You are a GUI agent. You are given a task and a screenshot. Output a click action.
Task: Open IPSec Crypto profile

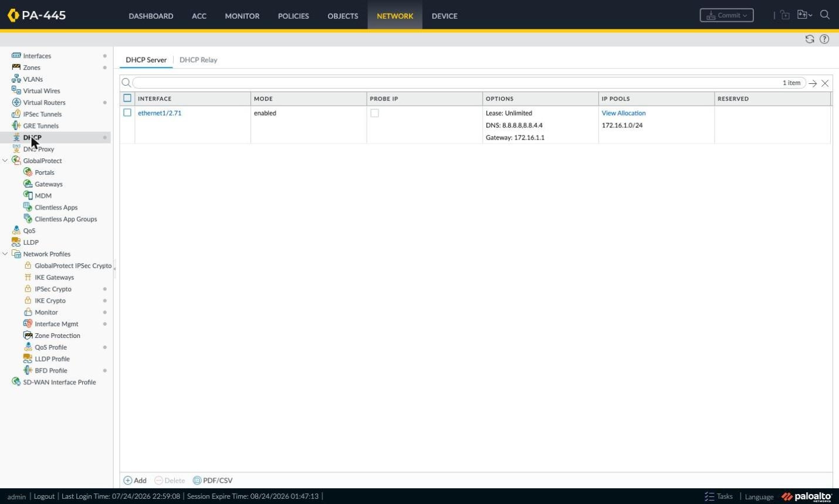[x=53, y=289]
